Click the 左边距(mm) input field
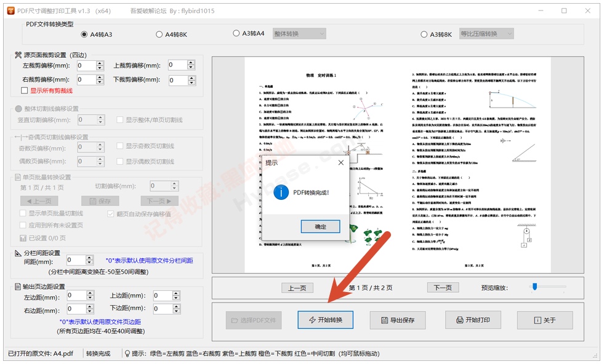 (76, 296)
